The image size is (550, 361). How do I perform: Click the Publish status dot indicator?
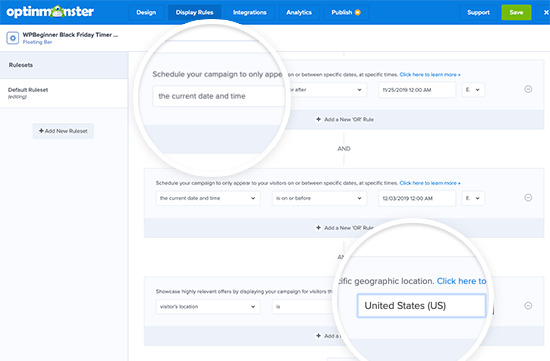click(x=357, y=12)
